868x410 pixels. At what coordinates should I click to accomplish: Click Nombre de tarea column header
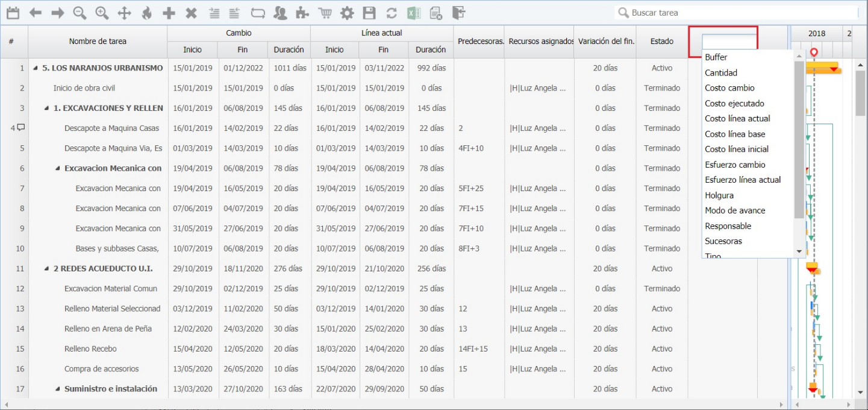pos(98,42)
